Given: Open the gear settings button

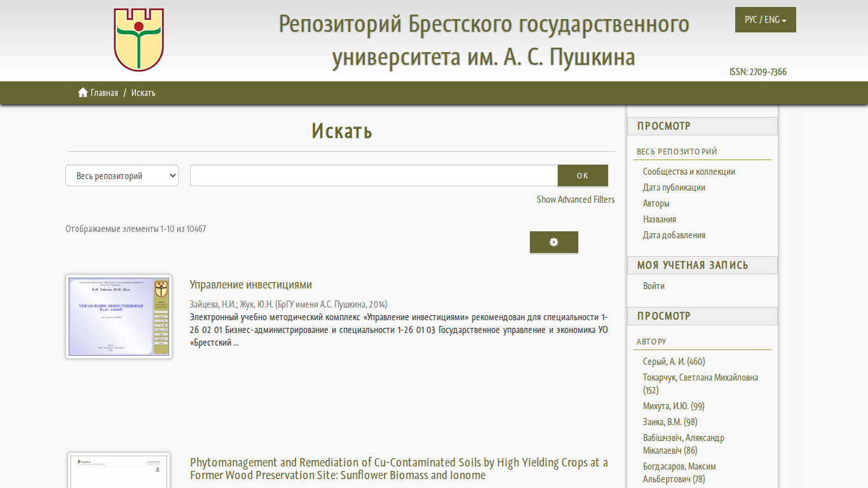Looking at the screenshot, I should click(x=554, y=242).
